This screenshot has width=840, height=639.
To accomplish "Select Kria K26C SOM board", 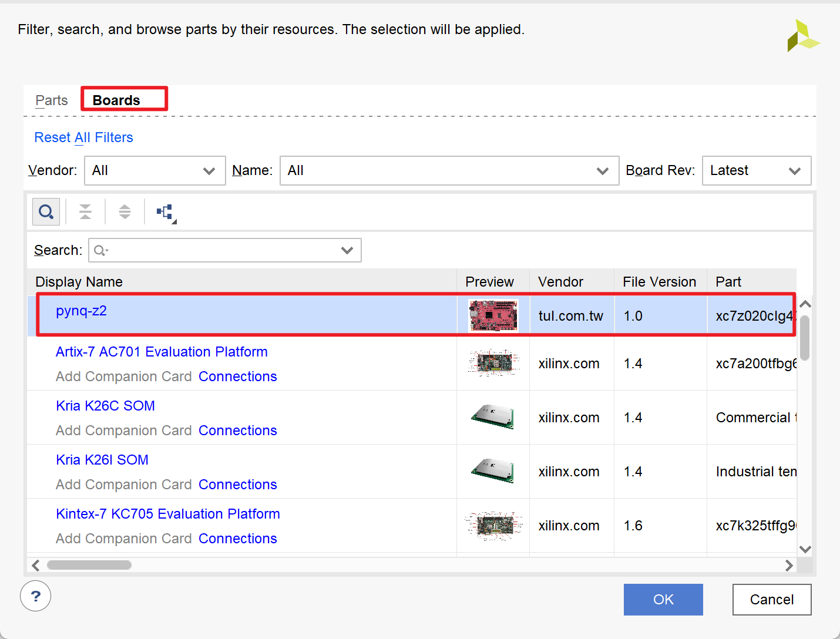I will click(105, 406).
